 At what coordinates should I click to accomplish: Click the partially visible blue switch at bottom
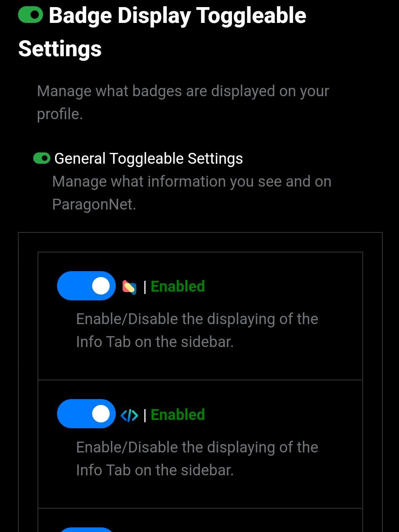click(86, 529)
